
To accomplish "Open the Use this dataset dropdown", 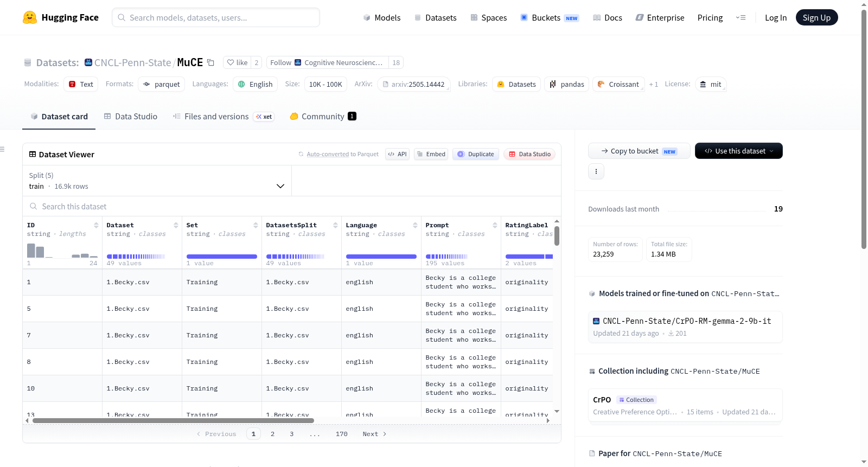I will coord(739,151).
